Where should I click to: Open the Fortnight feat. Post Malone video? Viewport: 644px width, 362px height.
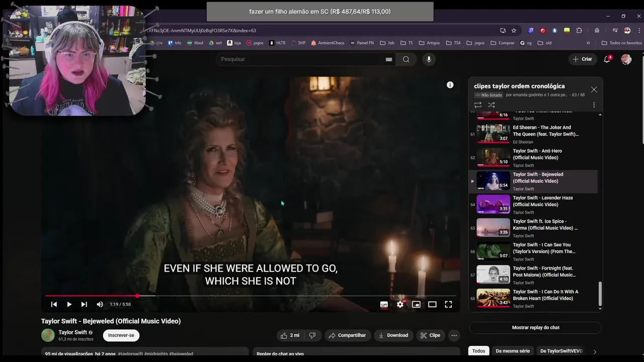pos(533,275)
